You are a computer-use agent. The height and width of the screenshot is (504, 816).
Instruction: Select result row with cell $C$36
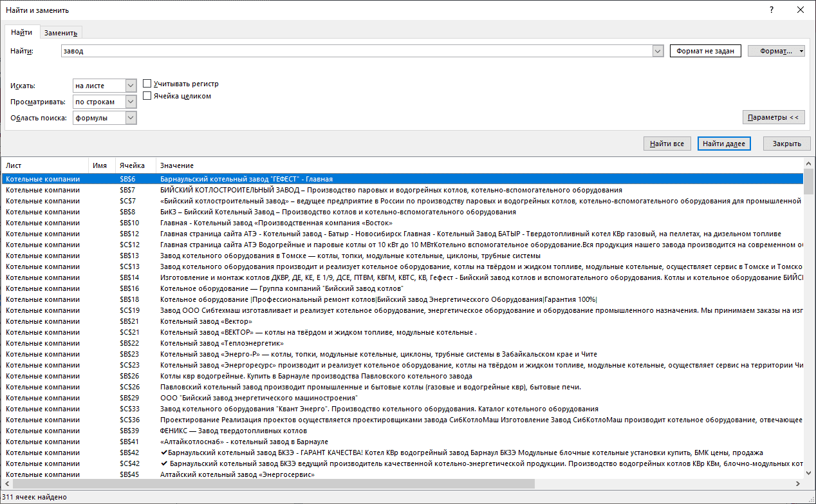(402, 420)
